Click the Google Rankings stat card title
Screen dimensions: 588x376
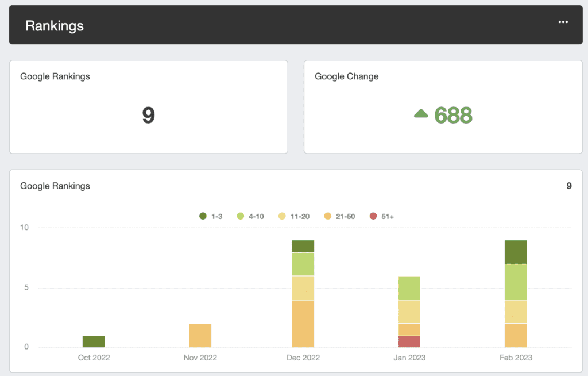pos(55,76)
